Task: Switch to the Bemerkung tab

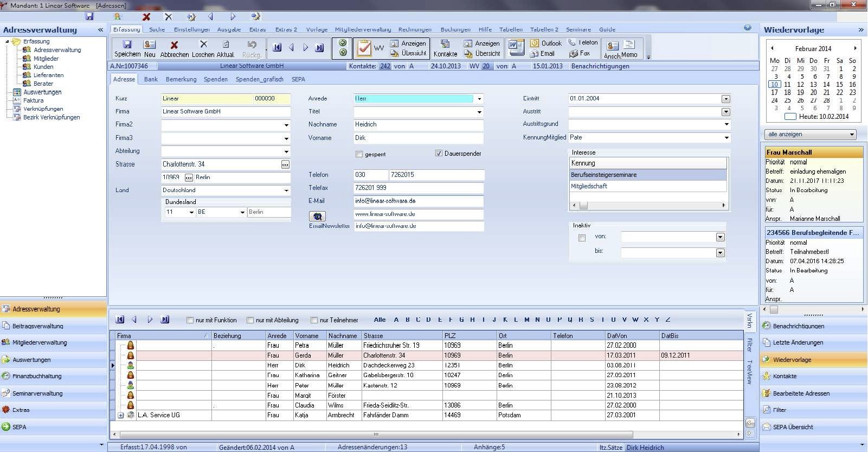Action: point(181,79)
